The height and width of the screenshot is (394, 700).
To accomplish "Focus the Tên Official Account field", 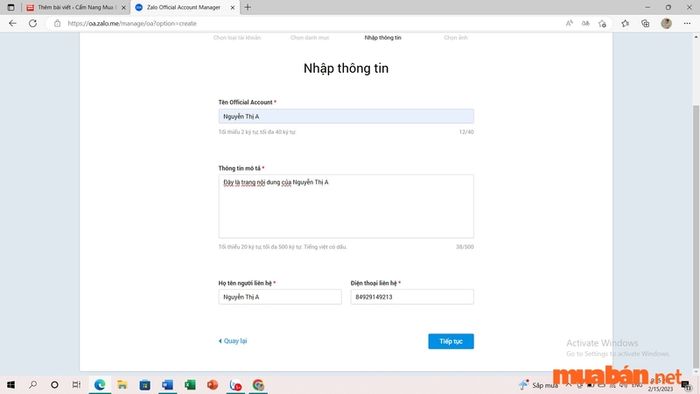I will [x=346, y=116].
